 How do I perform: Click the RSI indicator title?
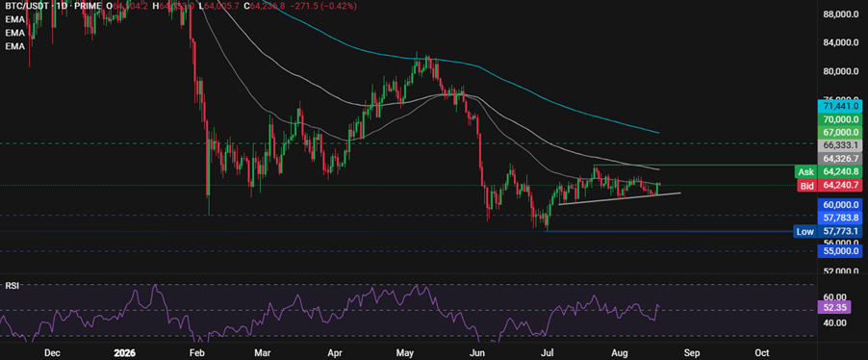12,286
